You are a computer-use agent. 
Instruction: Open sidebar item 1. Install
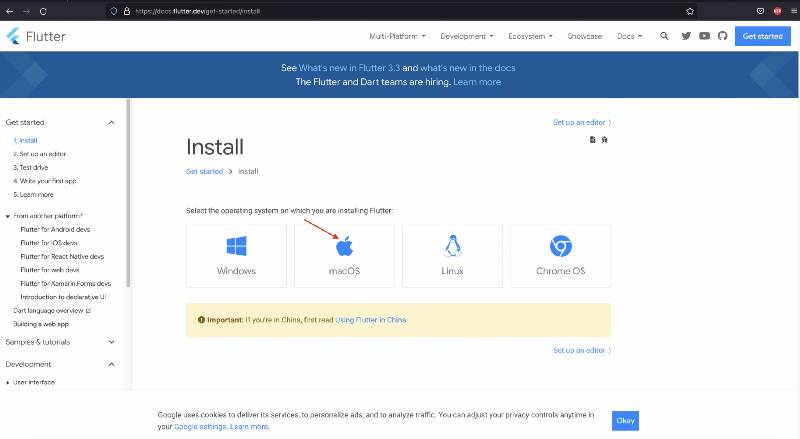(x=25, y=140)
